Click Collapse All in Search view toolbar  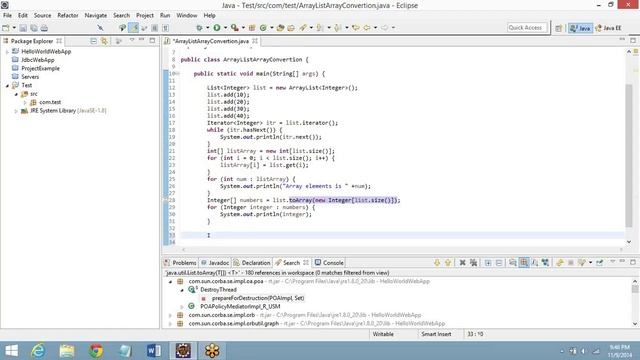[499, 262]
